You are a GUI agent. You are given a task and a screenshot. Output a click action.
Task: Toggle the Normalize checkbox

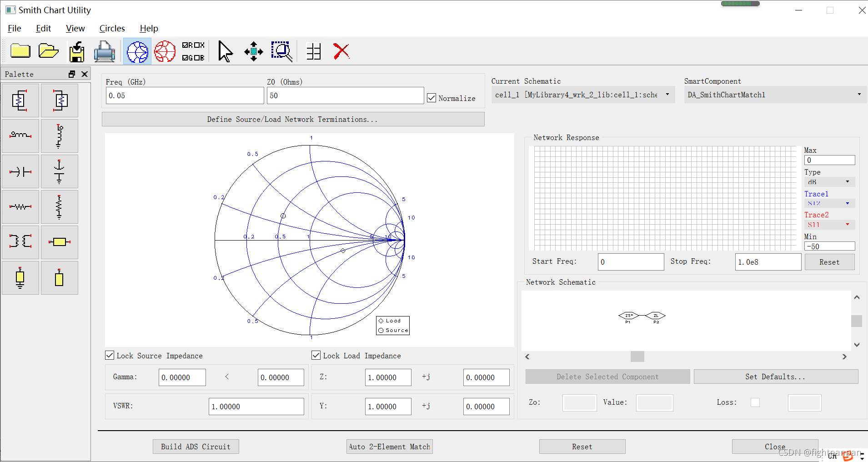(431, 98)
